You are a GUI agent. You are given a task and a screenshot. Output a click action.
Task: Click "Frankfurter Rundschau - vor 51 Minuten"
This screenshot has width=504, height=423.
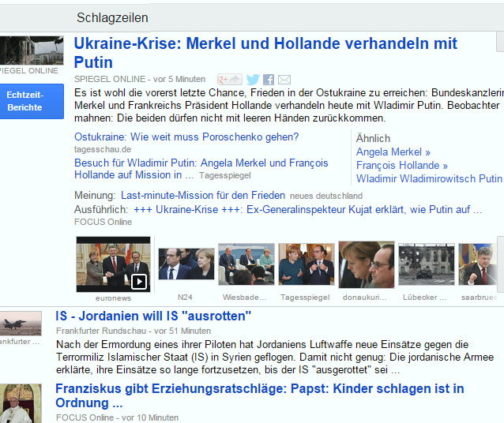[x=134, y=331]
